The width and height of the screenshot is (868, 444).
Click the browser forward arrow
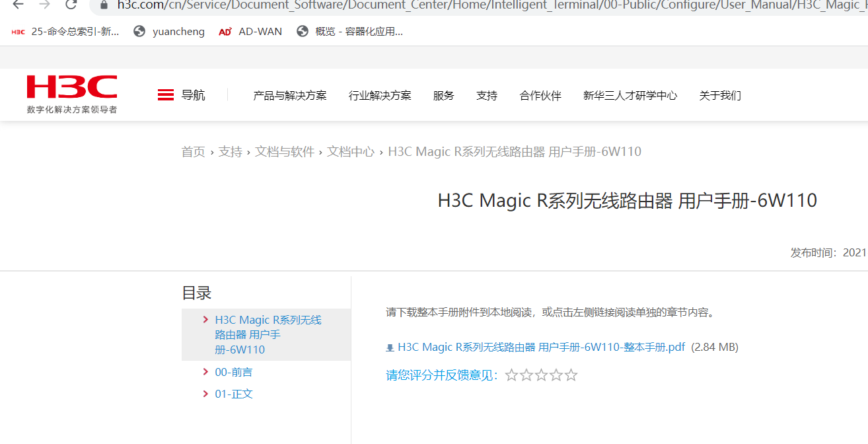(45, 4)
